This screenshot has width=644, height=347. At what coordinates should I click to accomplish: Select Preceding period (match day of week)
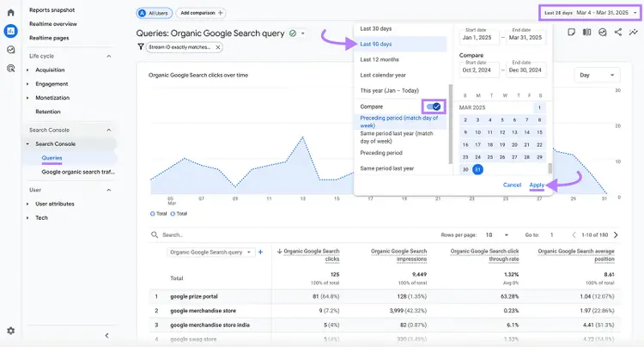pos(400,122)
